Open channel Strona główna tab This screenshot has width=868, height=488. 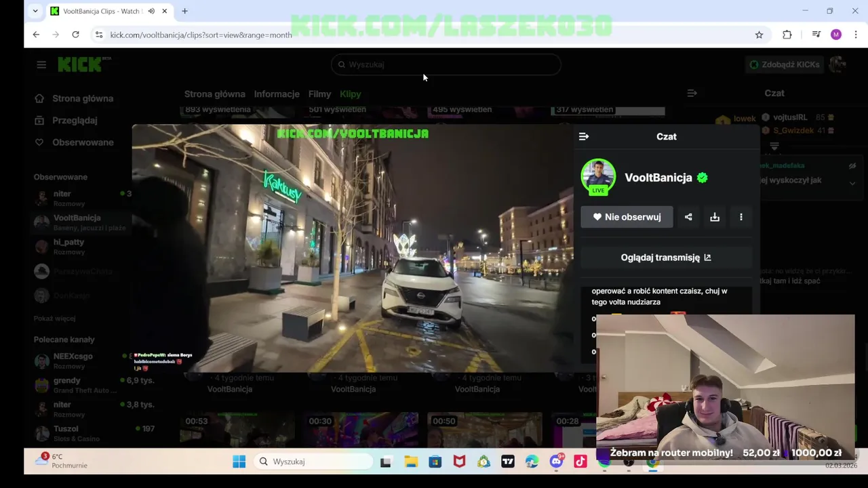(x=215, y=94)
